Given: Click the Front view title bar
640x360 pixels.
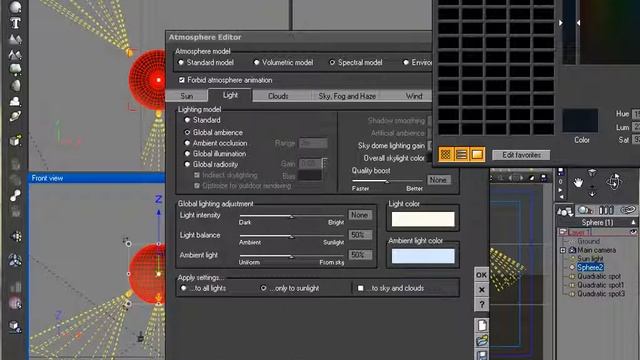Looking at the screenshot, I should coord(96,178).
